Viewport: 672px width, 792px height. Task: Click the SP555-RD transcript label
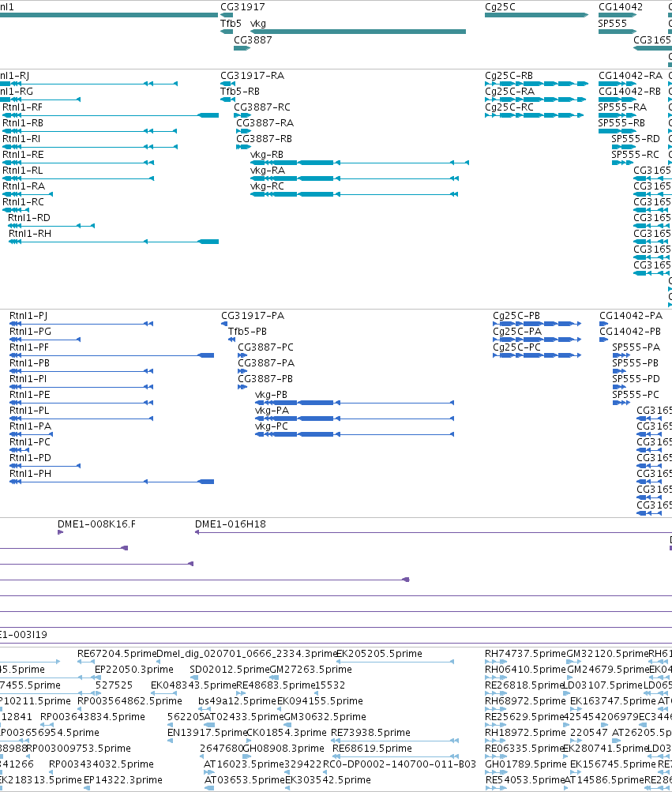(636, 139)
